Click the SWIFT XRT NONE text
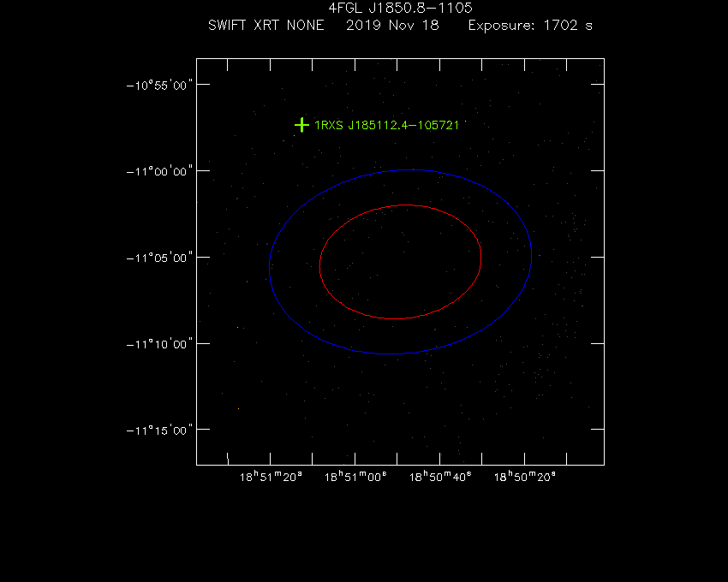Image resolution: width=728 pixels, height=582 pixels. (x=266, y=25)
